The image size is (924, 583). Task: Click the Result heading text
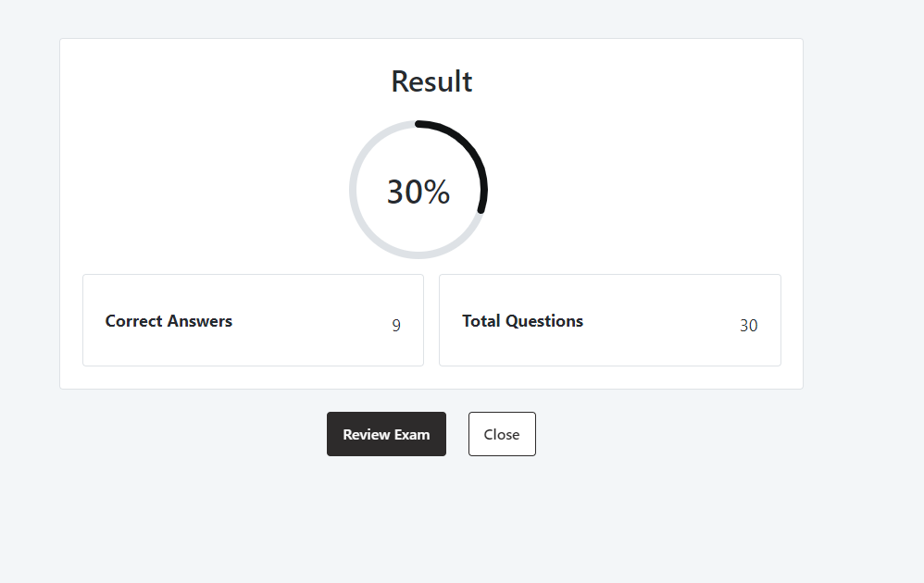[431, 81]
